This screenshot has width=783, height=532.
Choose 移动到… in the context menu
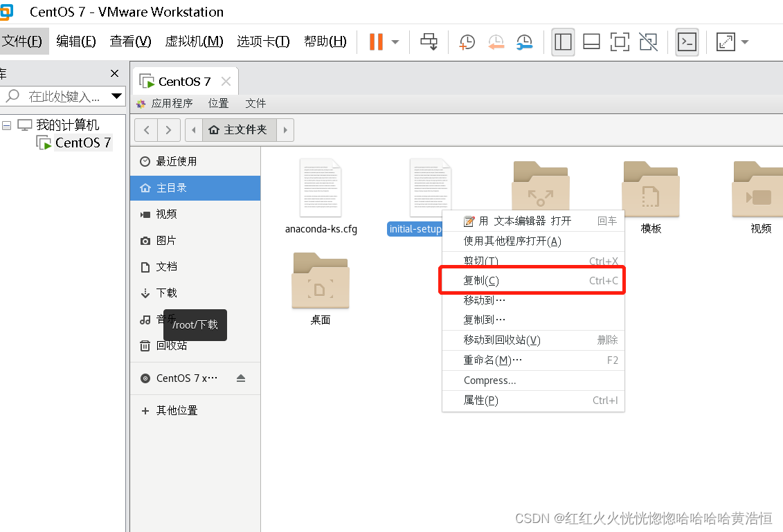click(533, 300)
